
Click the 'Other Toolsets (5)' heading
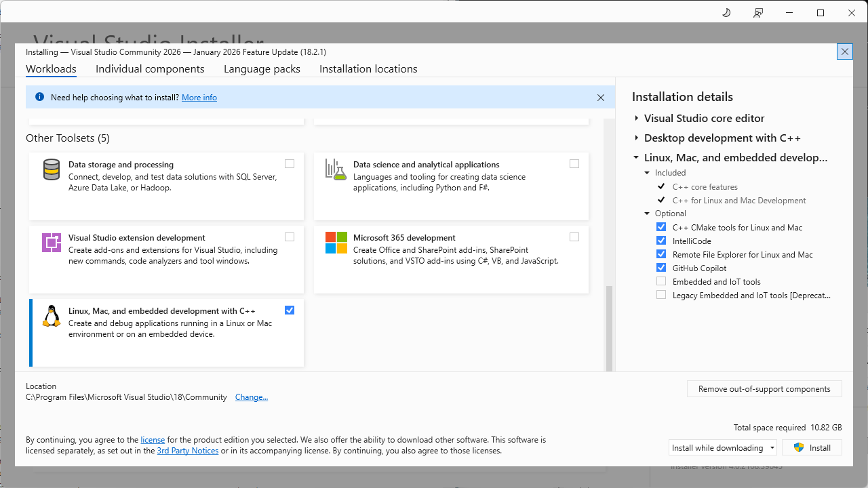[x=68, y=138]
